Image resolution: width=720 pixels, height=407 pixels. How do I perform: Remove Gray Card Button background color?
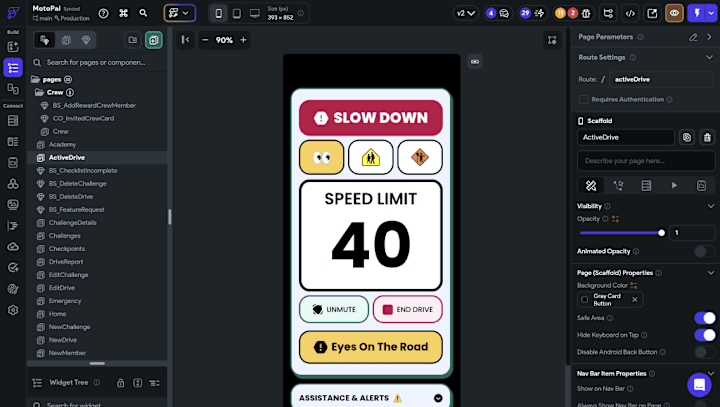tap(635, 300)
